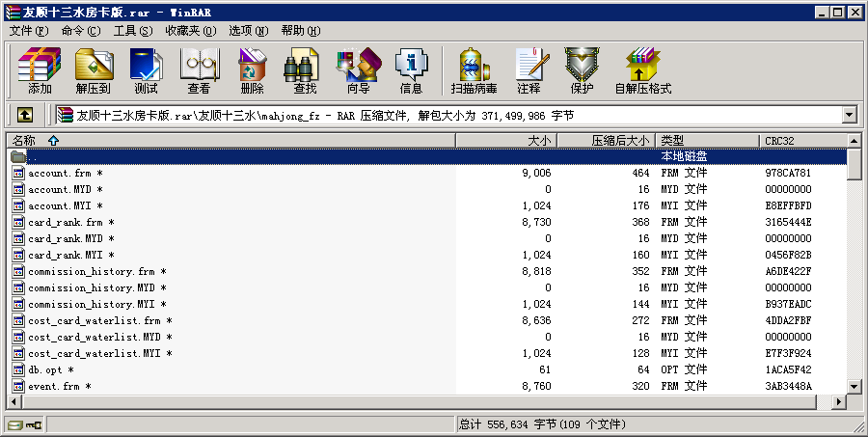Click the 扫描病毒 virus scan icon
This screenshot has width=868, height=437.
pos(474,70)
